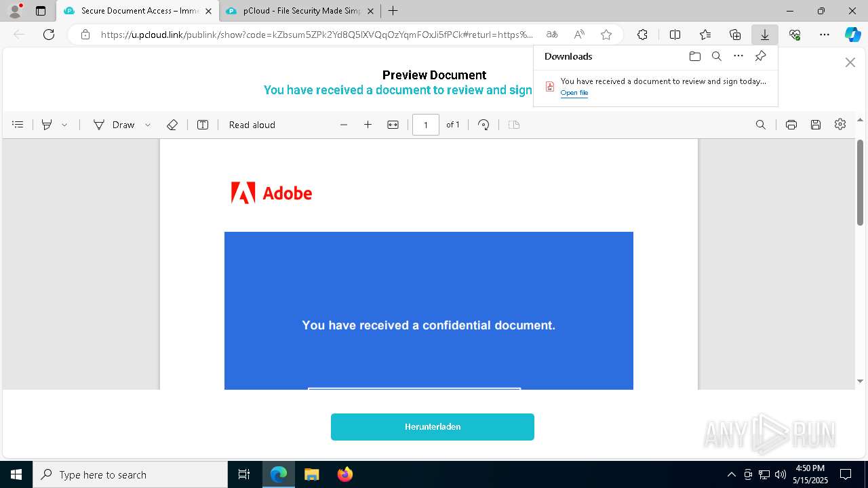Select the PDF Draw tool

[114, 125]
